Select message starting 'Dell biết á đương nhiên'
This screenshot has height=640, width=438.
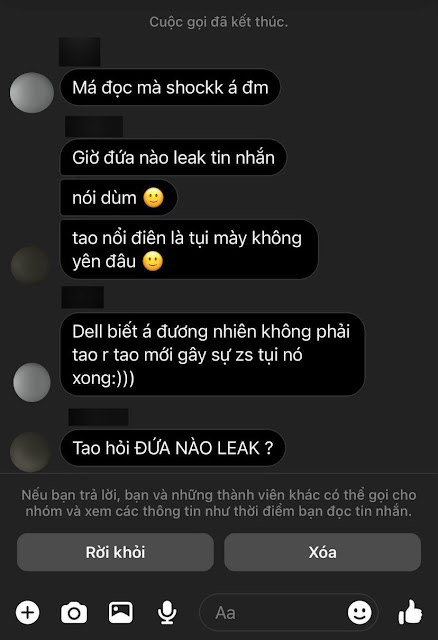tap(212, 354)
